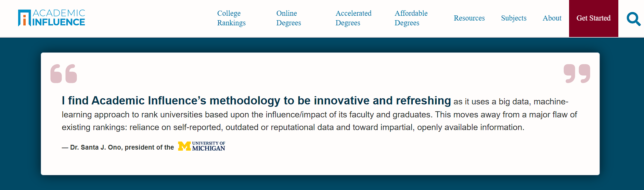Click the Academic Influence logo
This screenshot has width=644, height=190.
click(51, 18)
